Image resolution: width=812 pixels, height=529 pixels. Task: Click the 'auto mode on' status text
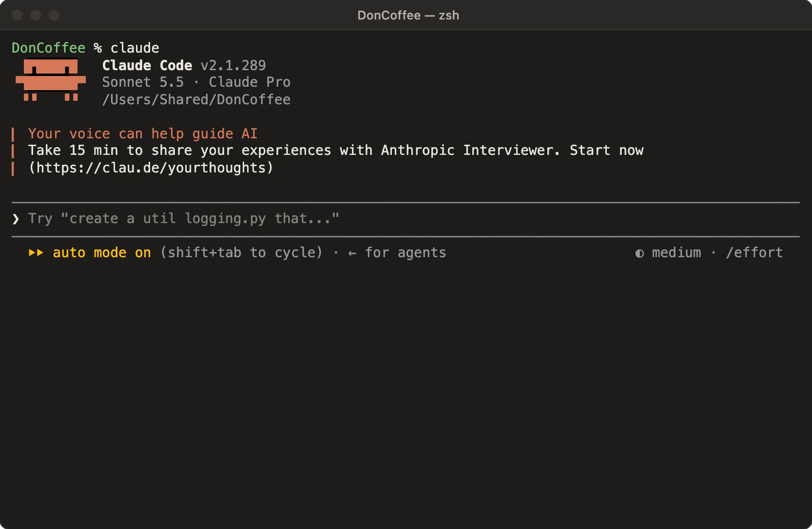pos(102,252)
